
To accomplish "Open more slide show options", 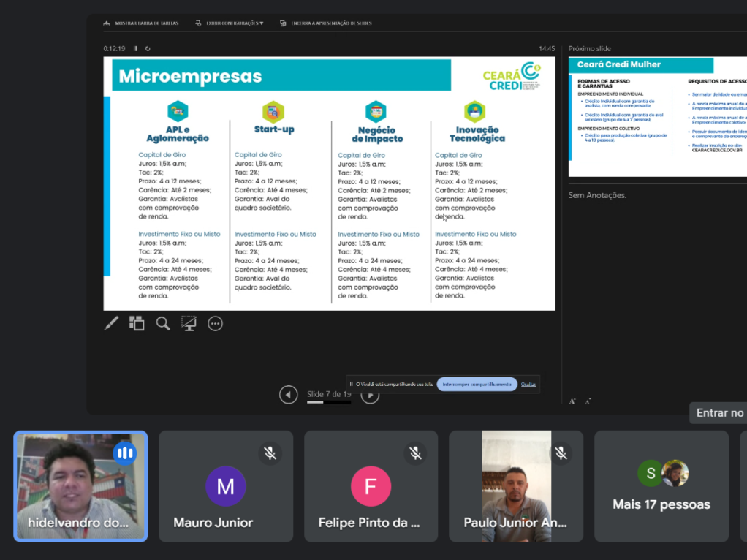I will tap(216, 324).
